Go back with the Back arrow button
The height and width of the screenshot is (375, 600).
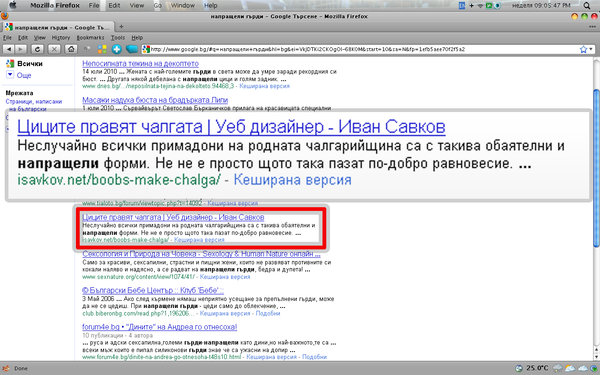pos(9,49)
